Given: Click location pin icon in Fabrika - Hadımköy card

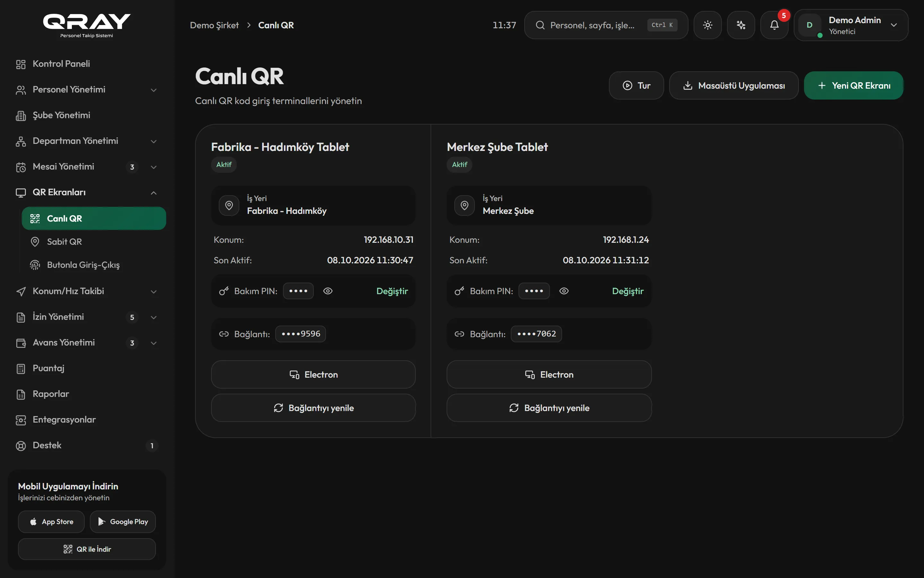Looking at the screenshot, I should point(229,206).
